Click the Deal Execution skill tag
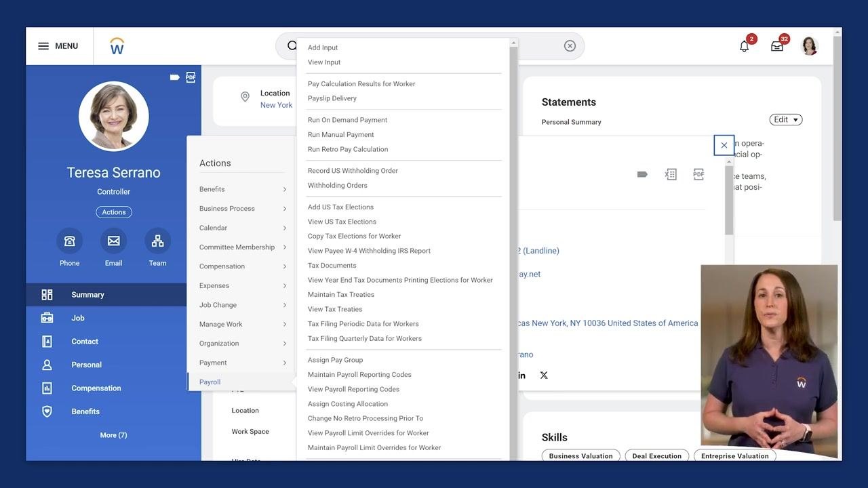868x488 pixels. [656, 456]
